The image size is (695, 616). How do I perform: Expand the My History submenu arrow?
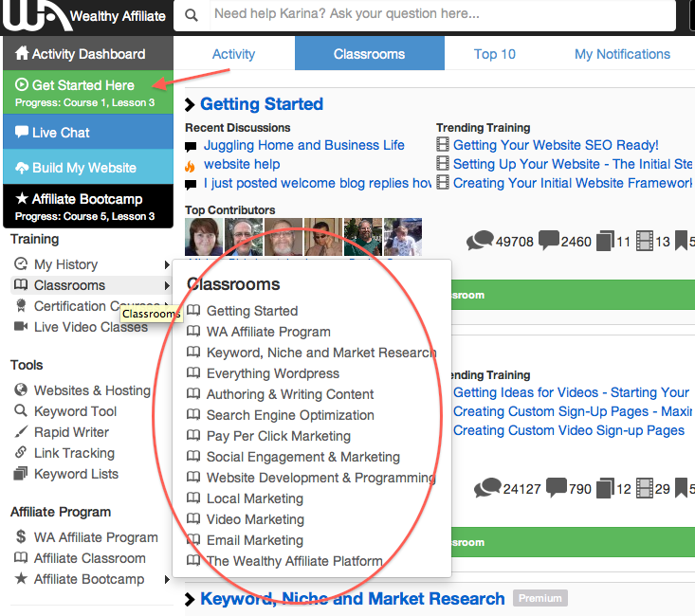point(167,264)
